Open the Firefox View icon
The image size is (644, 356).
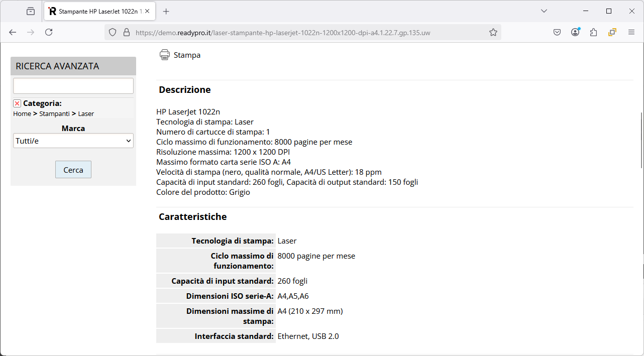[31, 11]
